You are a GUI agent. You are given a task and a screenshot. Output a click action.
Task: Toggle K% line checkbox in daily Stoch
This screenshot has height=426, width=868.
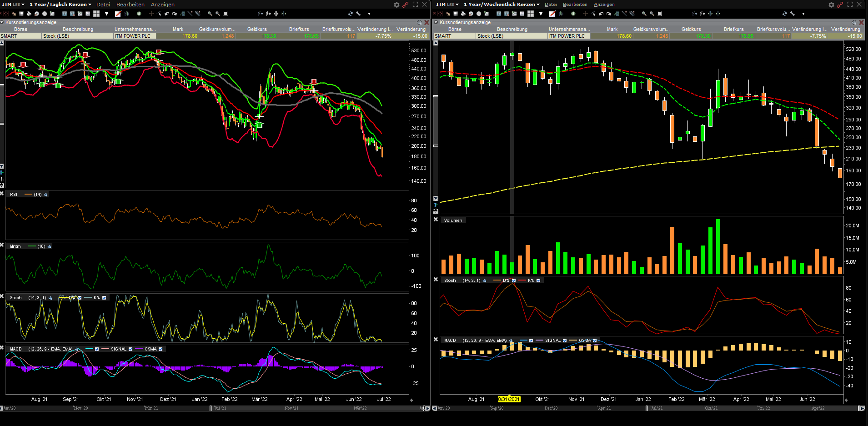pos(104,298)
